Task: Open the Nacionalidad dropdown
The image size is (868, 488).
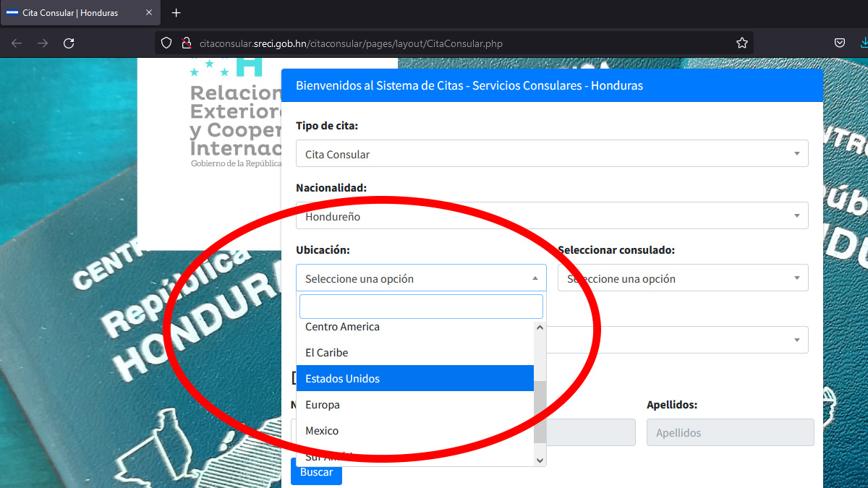Action: [551, 216]
